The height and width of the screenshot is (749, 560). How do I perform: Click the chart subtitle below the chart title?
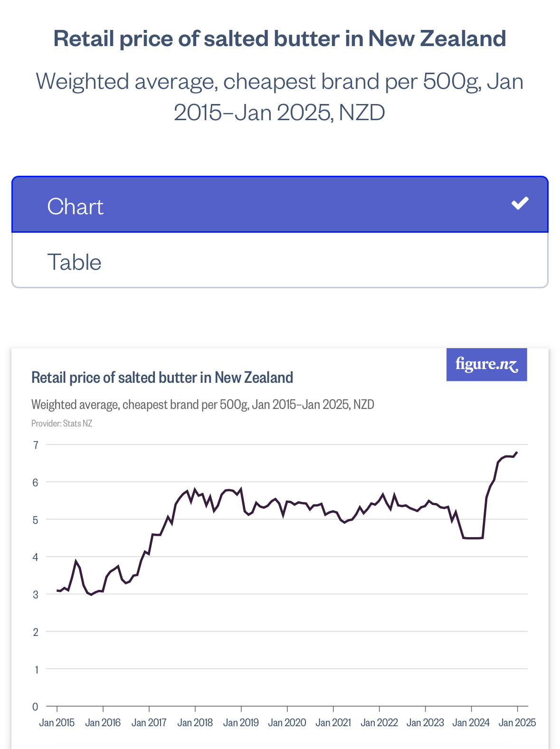coord(203,405)
